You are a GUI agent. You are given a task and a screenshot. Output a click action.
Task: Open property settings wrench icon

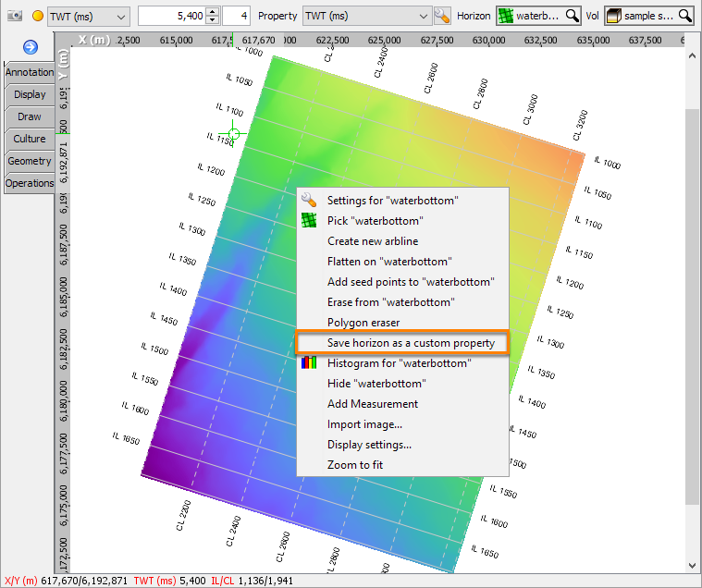pyautogui.click(x=442, y=16)
